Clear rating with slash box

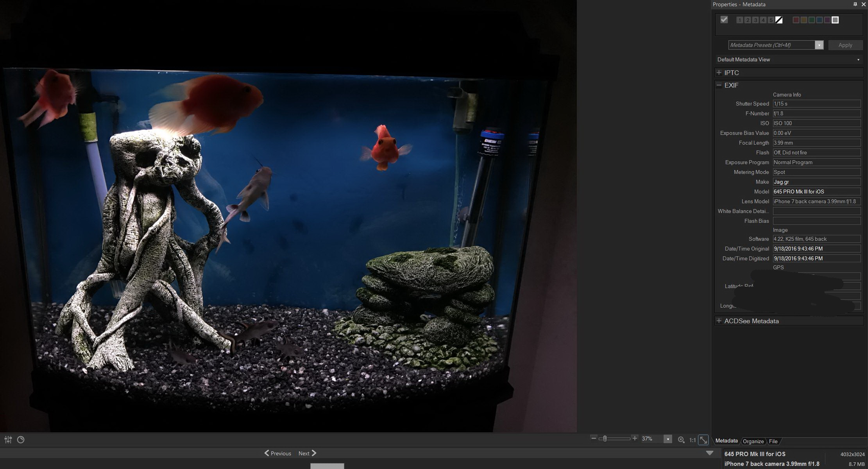779,20
